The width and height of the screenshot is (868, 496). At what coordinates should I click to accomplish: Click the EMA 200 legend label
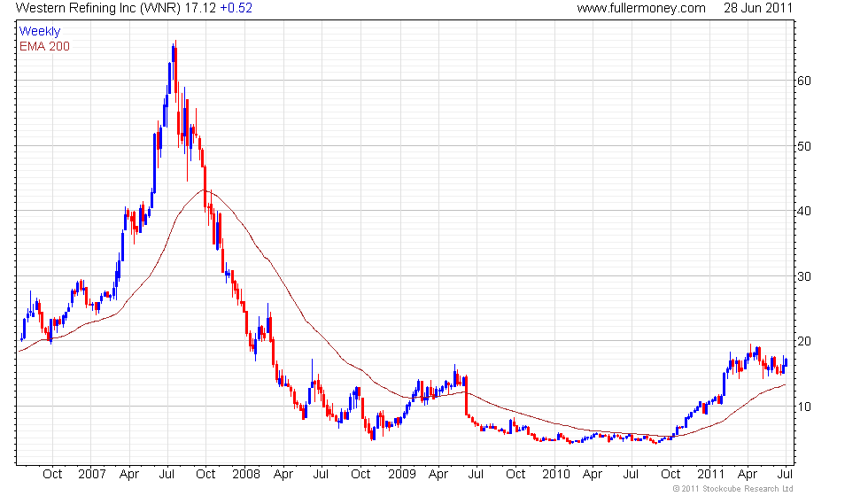click(x=44, y=46)
